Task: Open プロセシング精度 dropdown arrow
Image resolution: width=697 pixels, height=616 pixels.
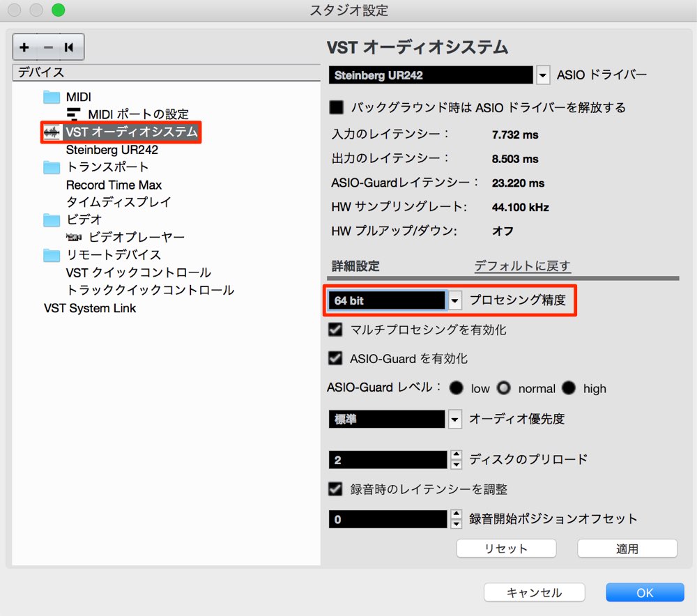Action: click(454, 300)
